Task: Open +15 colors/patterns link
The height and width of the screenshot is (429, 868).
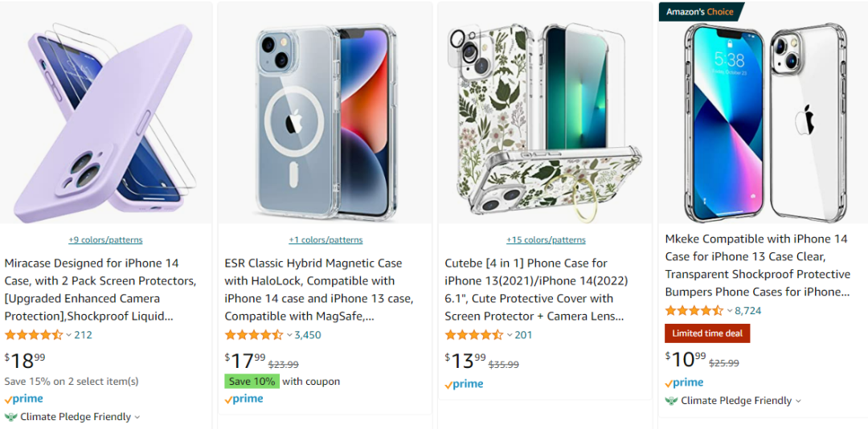Action: coord(546,239)
